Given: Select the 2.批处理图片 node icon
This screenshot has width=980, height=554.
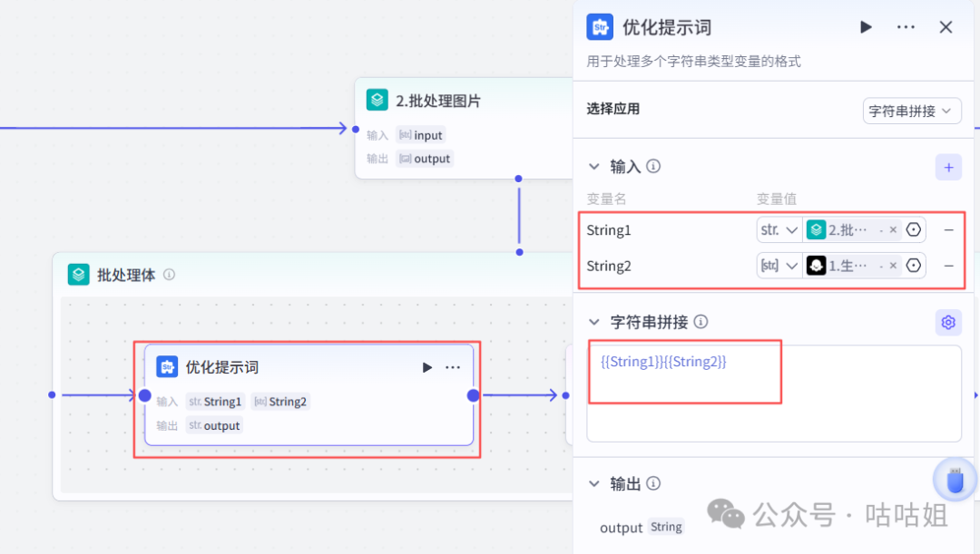Looking at the screenshot, I should (x=377, y=100).
